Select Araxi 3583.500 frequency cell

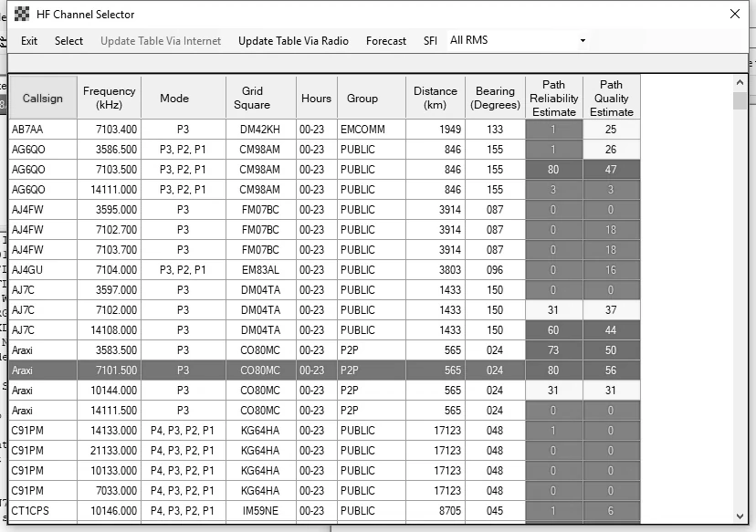click(109, 350)
